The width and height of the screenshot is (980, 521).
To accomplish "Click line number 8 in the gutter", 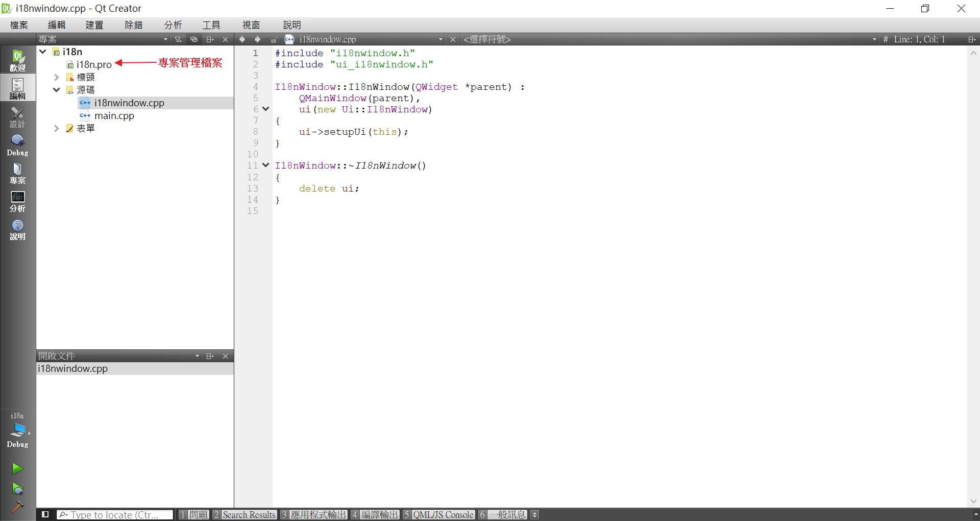I will point(256,132).
